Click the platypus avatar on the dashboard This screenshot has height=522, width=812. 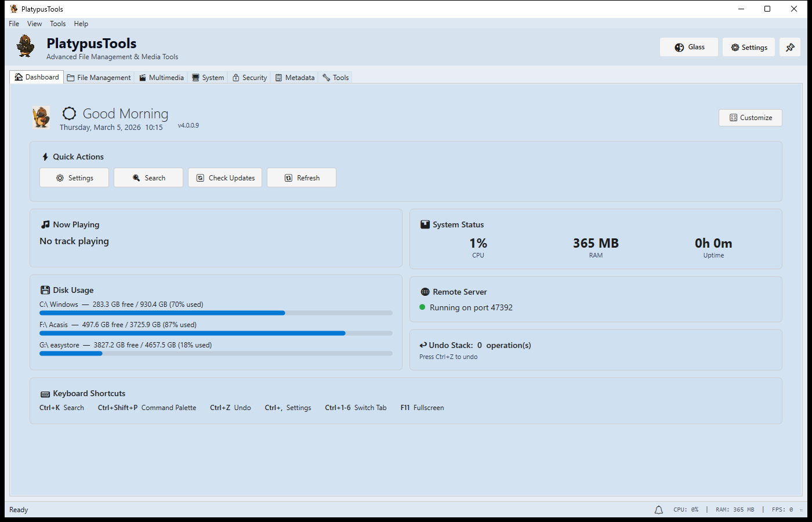click(41, 117)
